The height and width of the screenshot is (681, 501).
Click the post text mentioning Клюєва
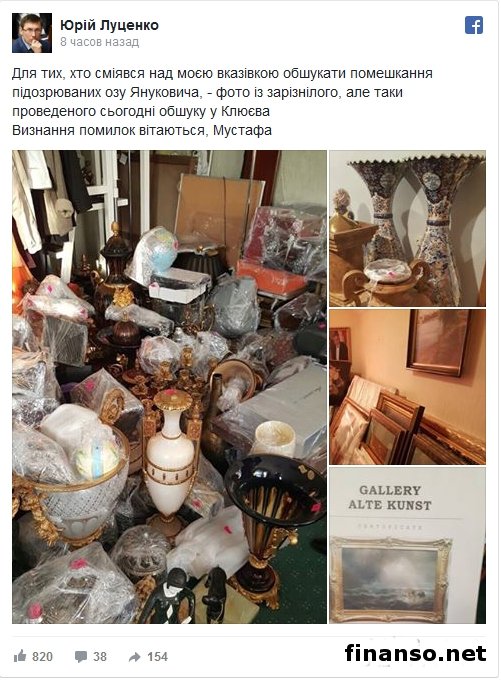coord(141,111)
